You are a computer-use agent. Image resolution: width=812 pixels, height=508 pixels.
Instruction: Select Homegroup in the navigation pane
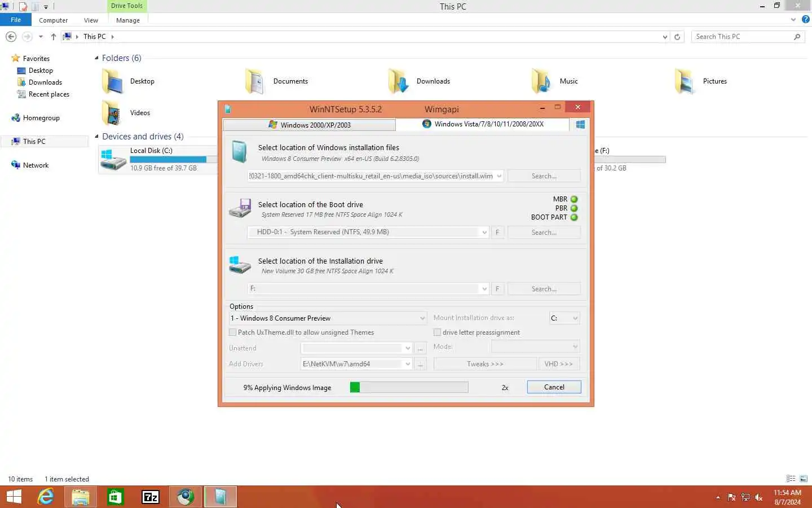point(41,118)
